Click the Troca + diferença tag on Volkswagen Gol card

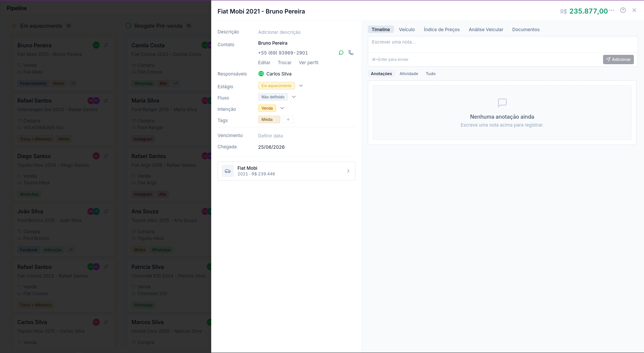(36, 139)
